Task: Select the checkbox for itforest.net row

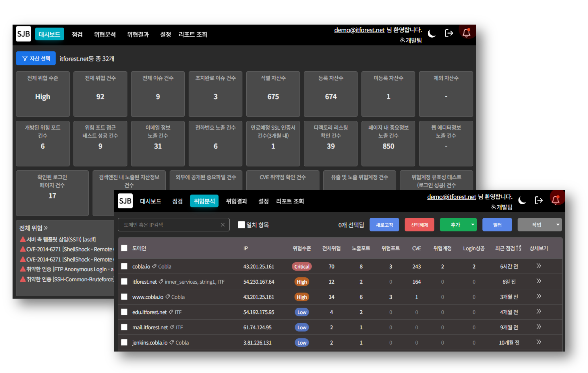Action: pos(124,282)
